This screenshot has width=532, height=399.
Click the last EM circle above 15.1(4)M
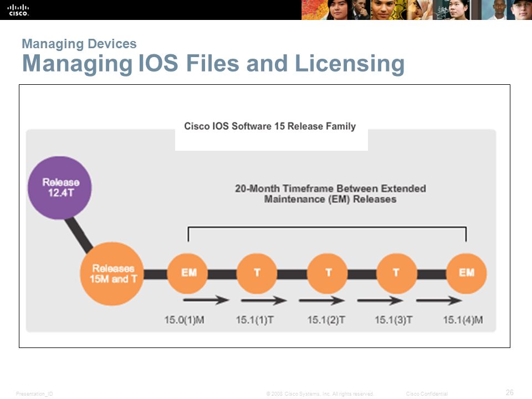467,273
